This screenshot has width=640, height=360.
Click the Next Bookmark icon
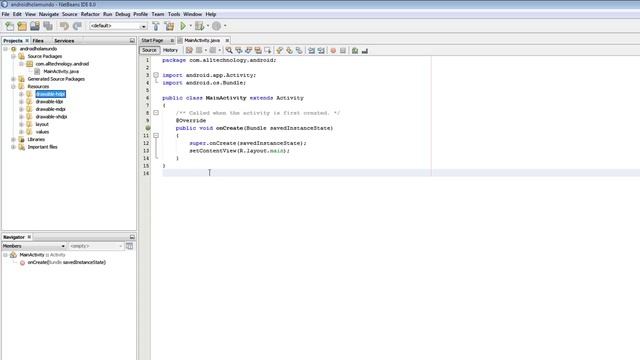[289, 50]
